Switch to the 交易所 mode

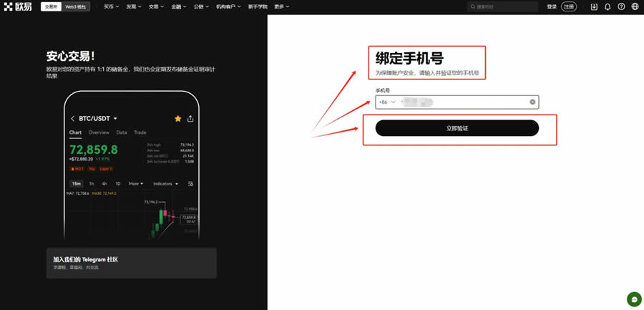click(51, 6)
